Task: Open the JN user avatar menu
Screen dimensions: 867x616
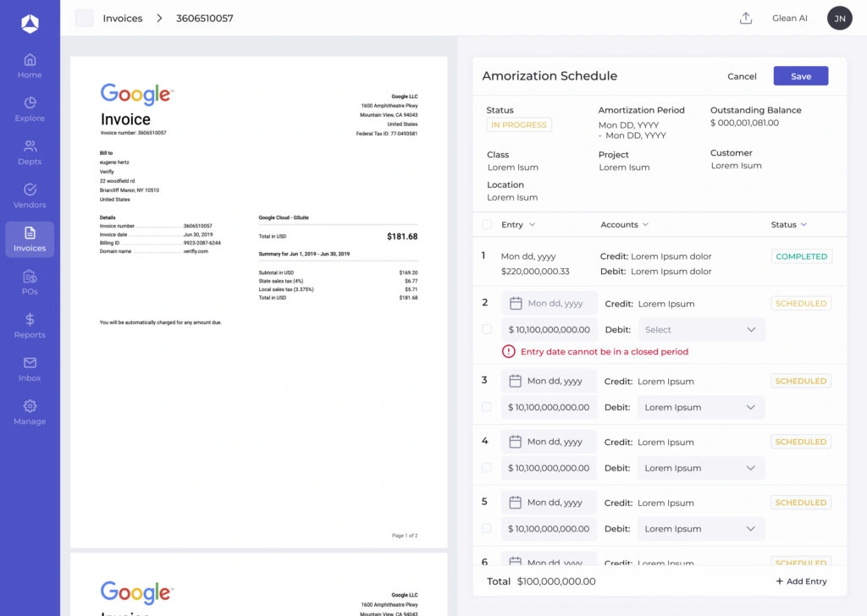Action: click(839, 19)
